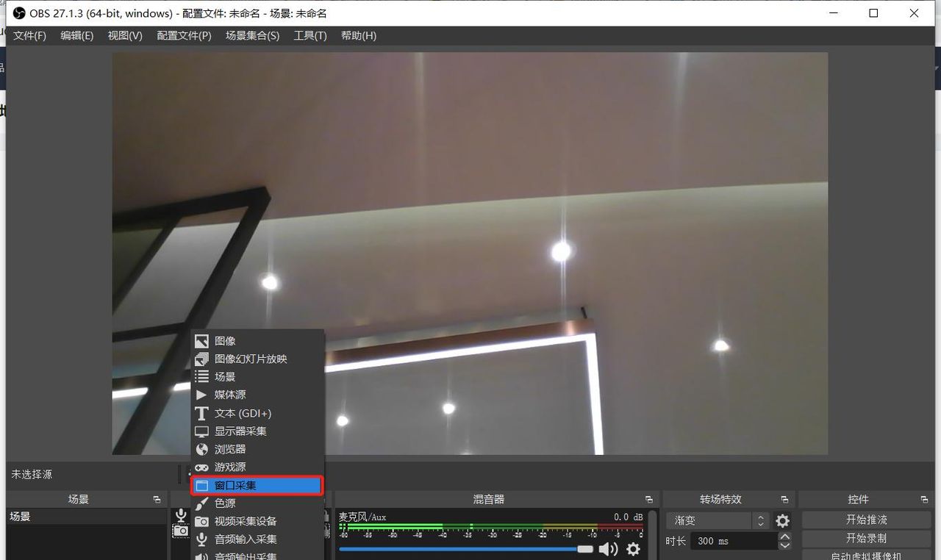Screen dimensions: 941x560
Task: Open the 编辑(E) menu
Action: (76, 35)
